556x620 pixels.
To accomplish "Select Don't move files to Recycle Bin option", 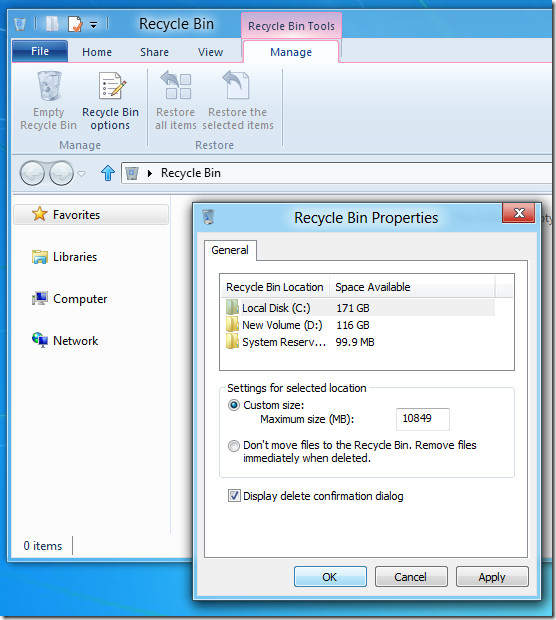I will (234, 446).
